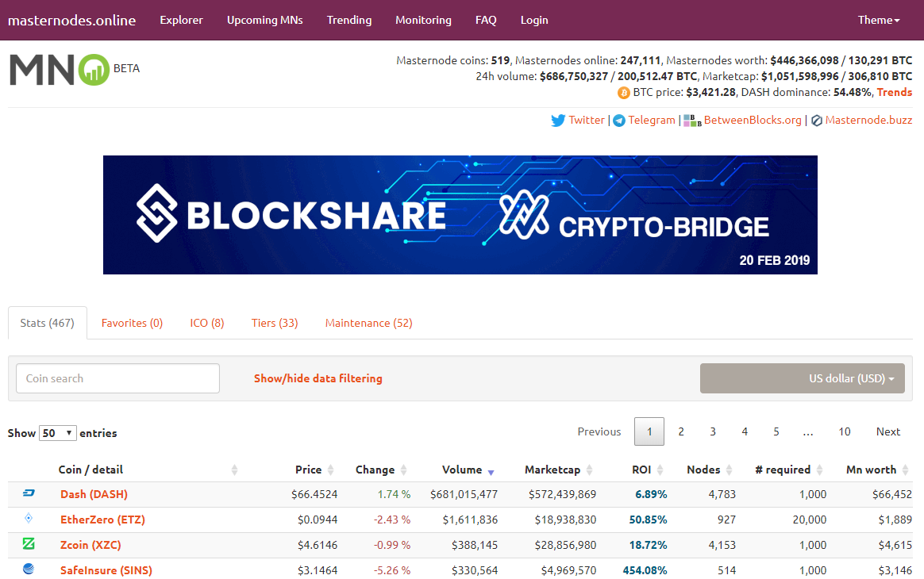Screen dimensions: 924x579
Task: Click Login in the navigation bar
Action: (534, 20)
